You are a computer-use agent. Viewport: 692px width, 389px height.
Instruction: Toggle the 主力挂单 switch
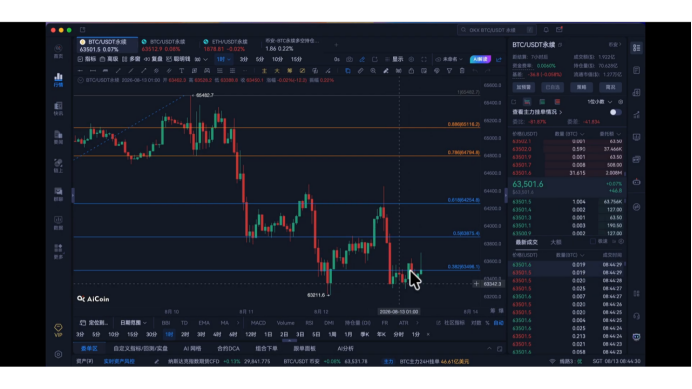click(x=615, y=112)
